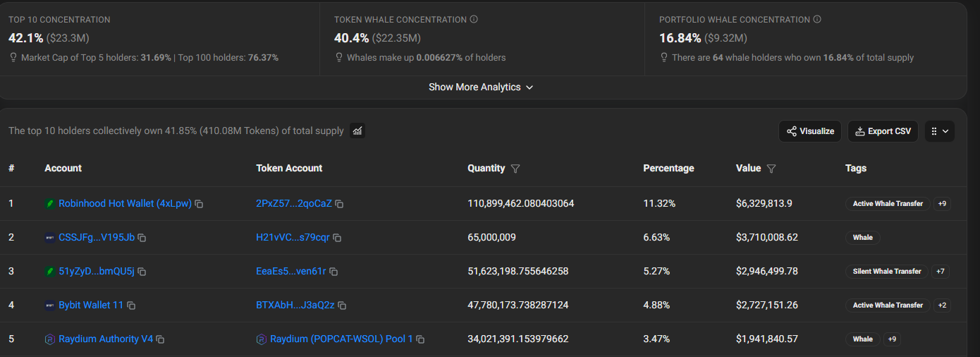
Task: Open Raydium Authority V4 account link
Action: click(106, 339)
